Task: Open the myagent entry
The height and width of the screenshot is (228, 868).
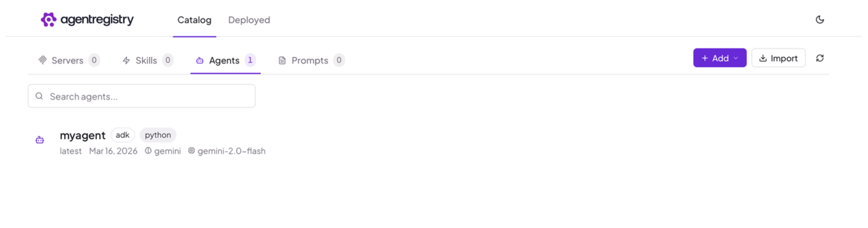Action: (83, 135)
